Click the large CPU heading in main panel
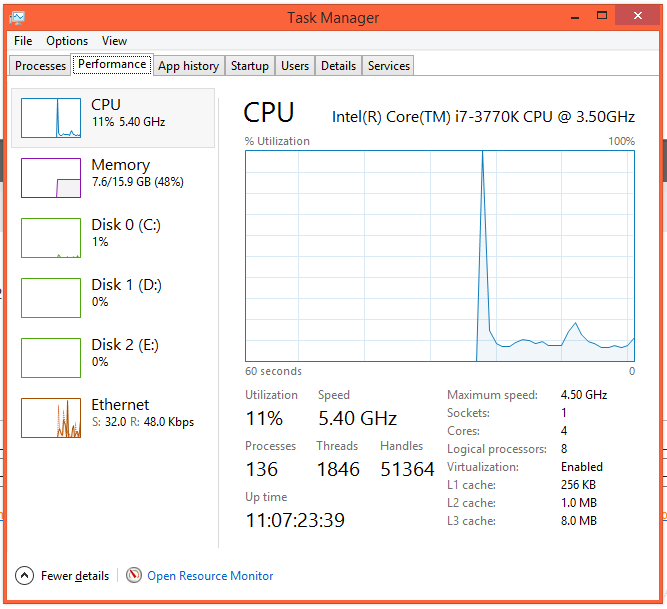 [x=269, y=113]
